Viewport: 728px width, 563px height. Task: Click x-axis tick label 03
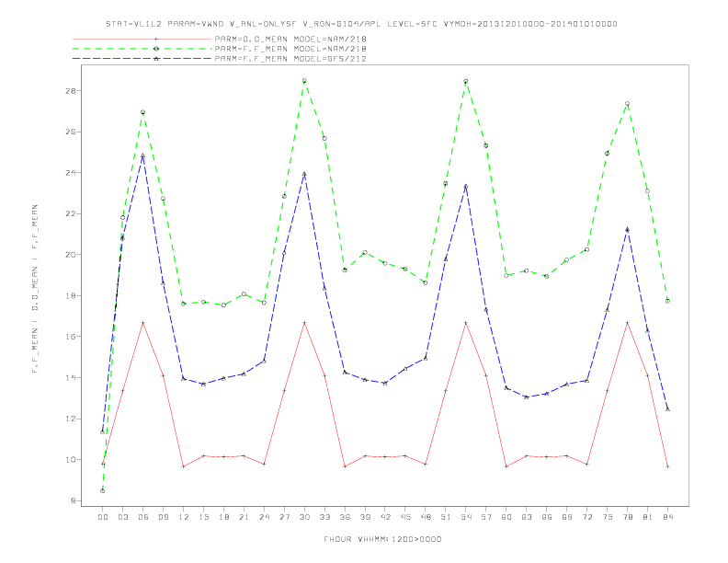point(122,517)
